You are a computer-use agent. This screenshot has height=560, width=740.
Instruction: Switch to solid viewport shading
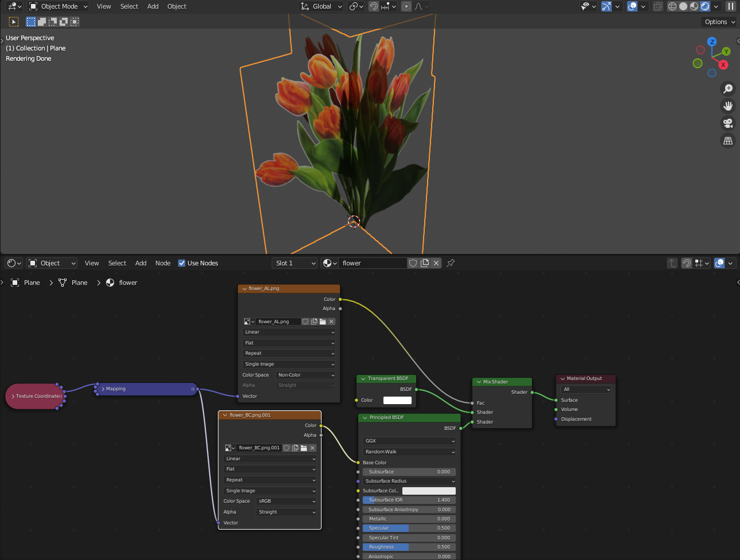pos(683,6)
